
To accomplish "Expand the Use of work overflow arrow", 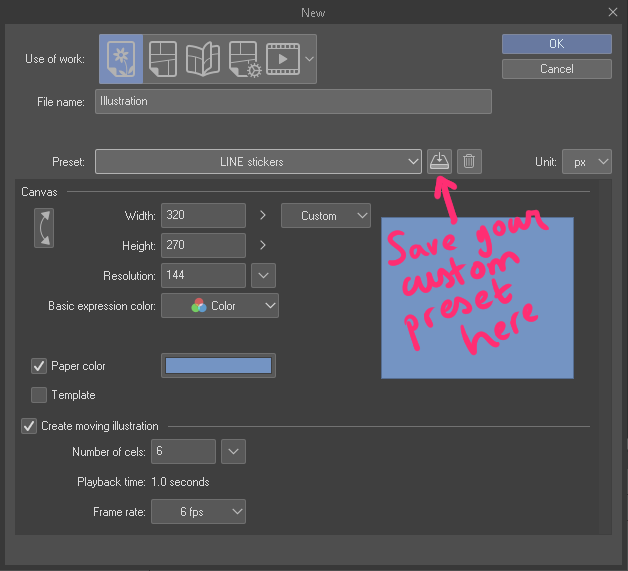I will click(x=309, y=59).
